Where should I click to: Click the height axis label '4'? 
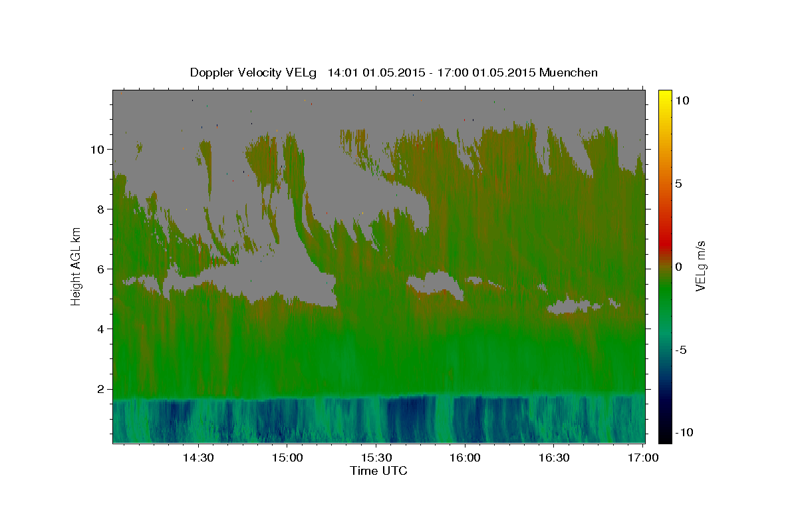coord(102,329)
